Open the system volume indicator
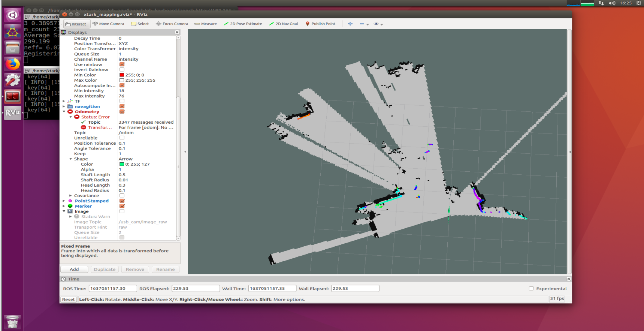The image size is (644, 331). [612, 3]
